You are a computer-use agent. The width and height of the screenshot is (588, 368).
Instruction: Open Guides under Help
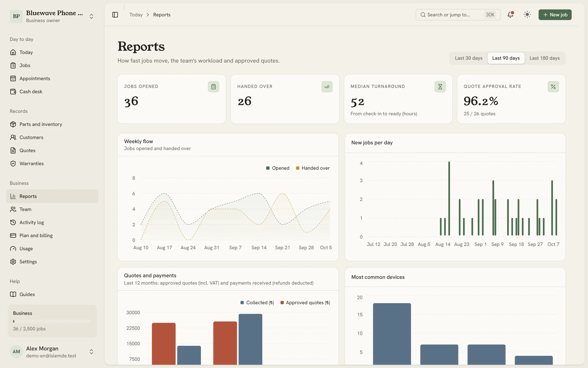point(52,294)
